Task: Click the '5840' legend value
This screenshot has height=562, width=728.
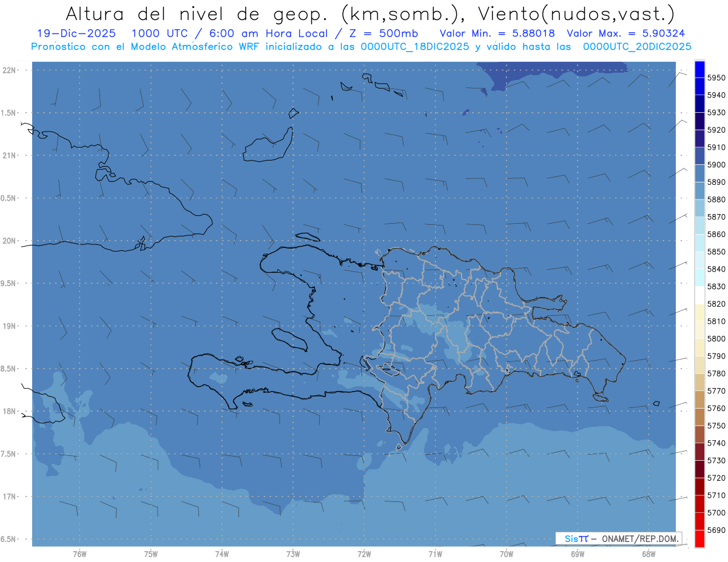Action: pos(716,269)
